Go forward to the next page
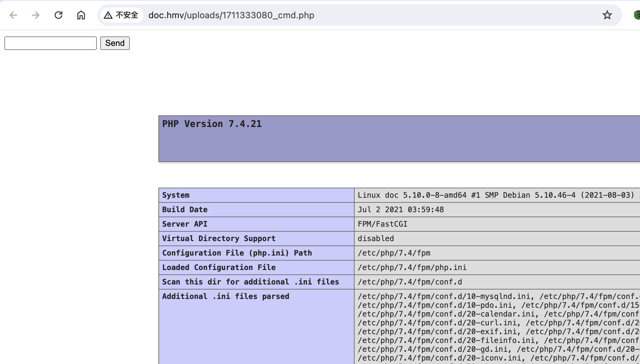This screenshot has height=364, width=640. [36, 15]
